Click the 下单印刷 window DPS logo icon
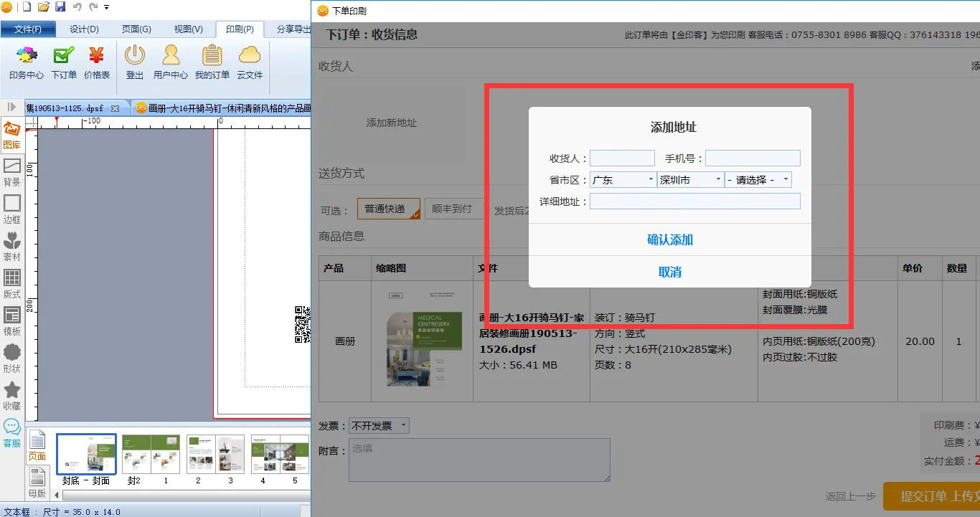Viewport: 980px width, 517px height. pos(322,11)
